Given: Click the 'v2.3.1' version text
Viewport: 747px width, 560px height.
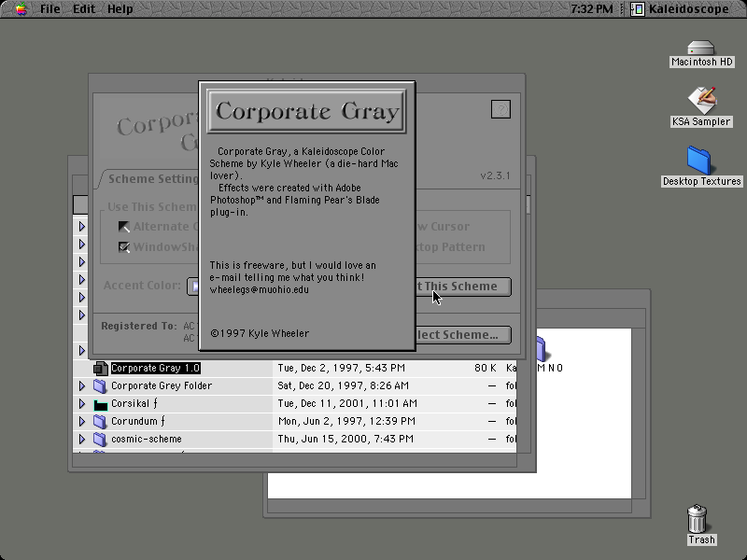Looking at the screenshot, I should tap(496, 175).
